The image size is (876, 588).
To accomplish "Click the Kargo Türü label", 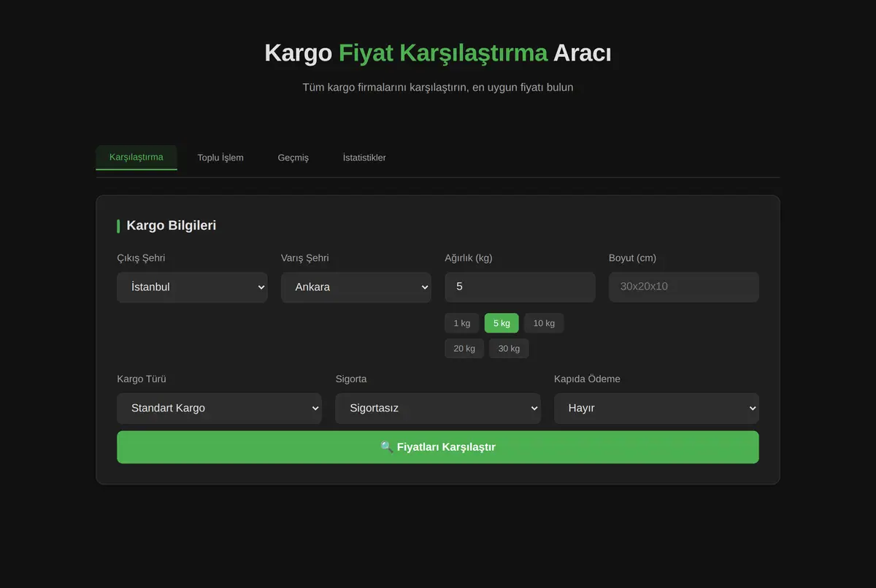I will [x=142, y=379].
